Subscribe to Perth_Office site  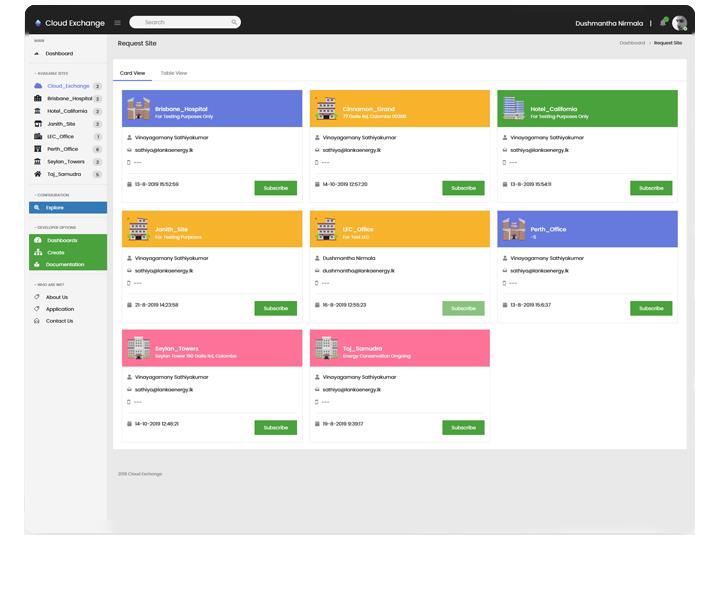coord(651,308)
